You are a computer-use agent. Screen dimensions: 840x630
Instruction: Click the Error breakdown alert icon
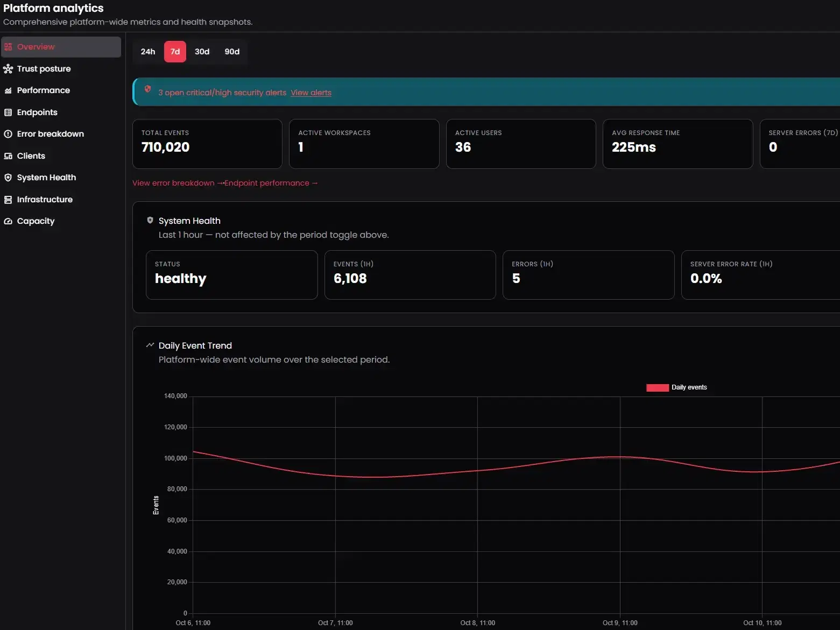pyautogui.click(x=8, y=134)
